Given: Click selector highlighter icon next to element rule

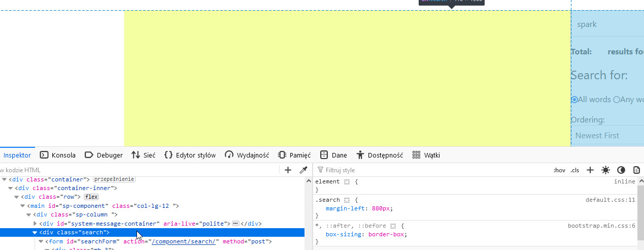Looking at the screenshot, I should pyautogui.click(x=347, y=181).
